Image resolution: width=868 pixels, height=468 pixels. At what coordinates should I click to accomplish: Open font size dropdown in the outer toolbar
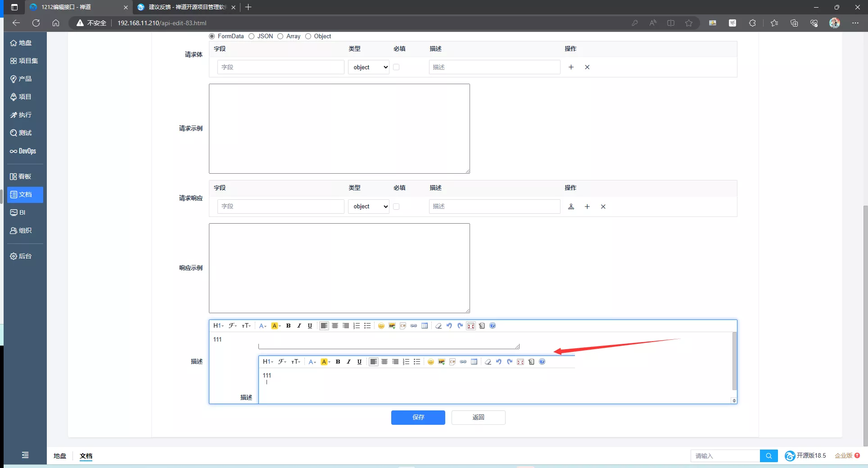(246, 326)
